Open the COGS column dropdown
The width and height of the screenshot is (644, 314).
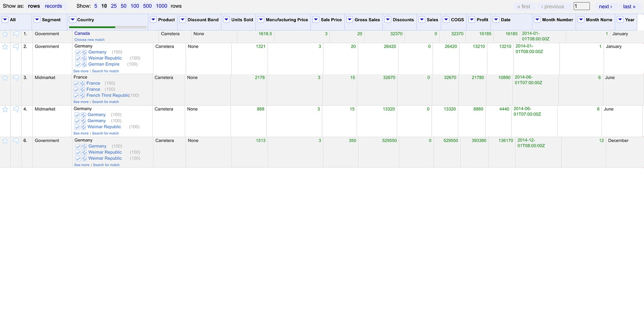(x=446, y=19)
